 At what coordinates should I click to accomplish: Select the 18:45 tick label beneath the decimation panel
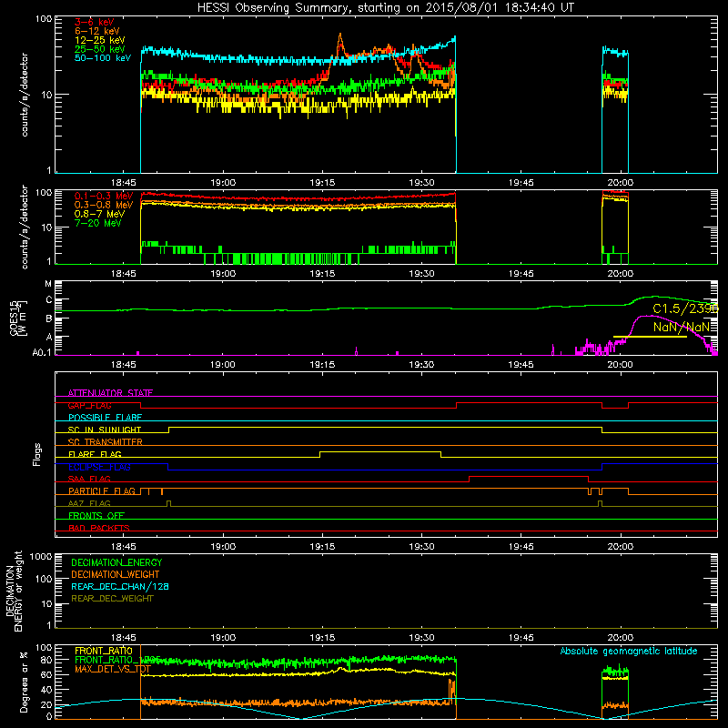click(x=124, y=638)
